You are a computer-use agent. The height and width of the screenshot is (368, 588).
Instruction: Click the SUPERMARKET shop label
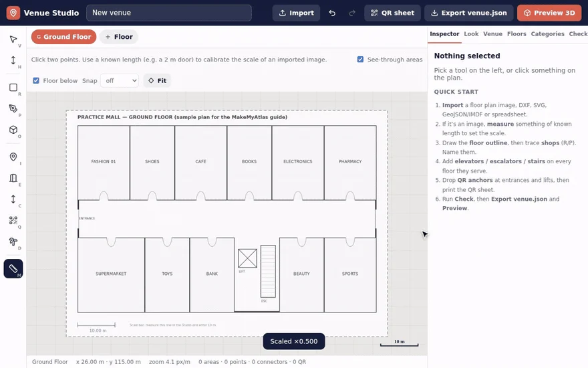point(111,274)
